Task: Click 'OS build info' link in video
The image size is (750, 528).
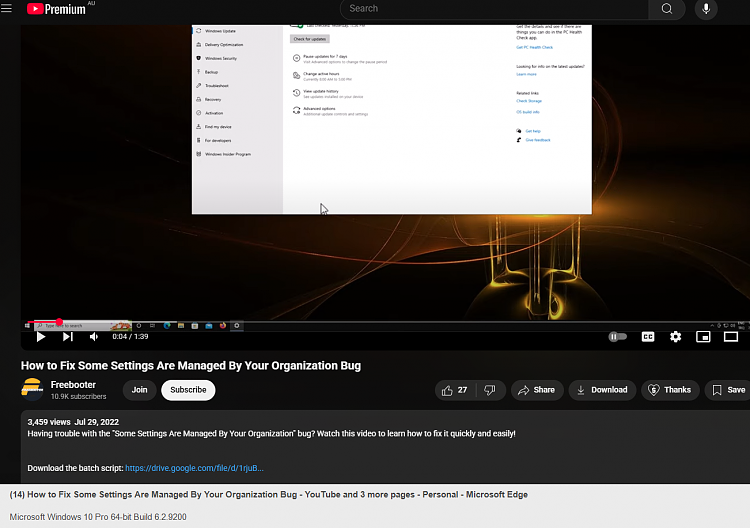Action: 528,112
